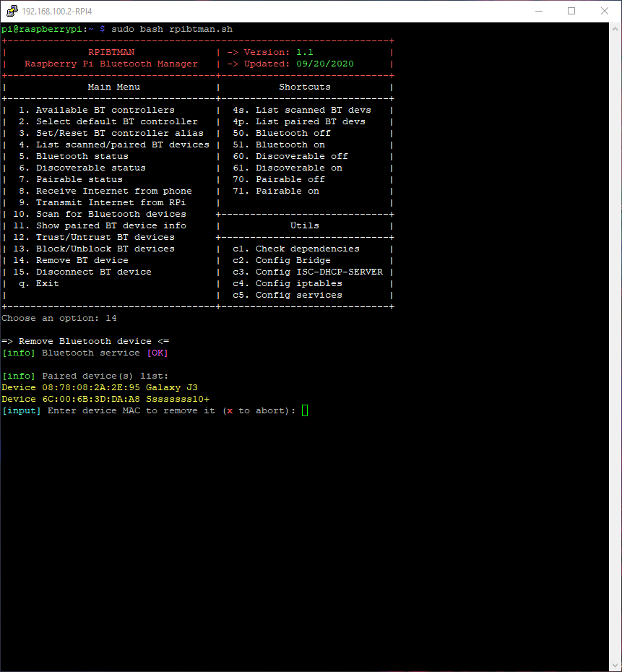Click the scrollbar up arrow
This screenshot has height=672, width=622.
click(615, 29)
